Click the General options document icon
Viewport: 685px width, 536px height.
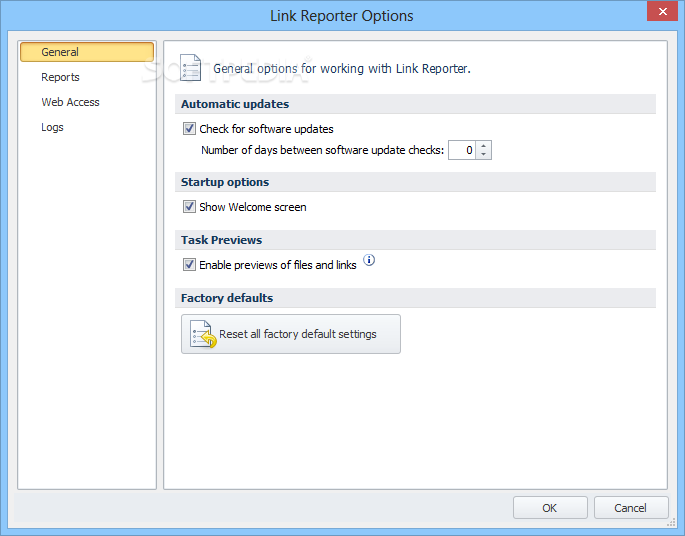point(191,68)
